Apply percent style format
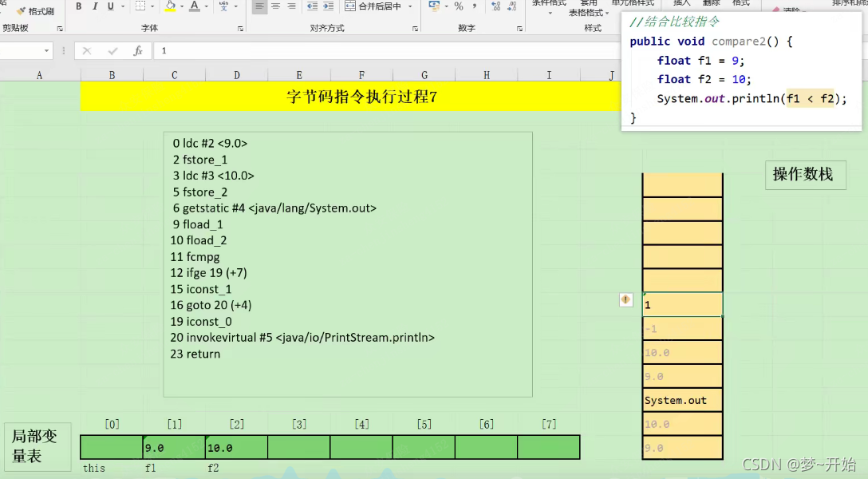The width and height of the screenshot is (868, 479). click(459, 6)
